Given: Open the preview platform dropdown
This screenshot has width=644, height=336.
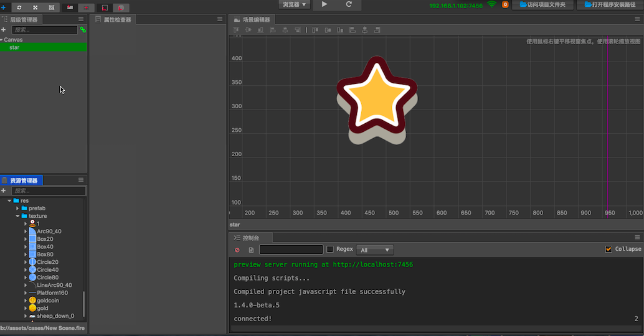Looking at the screenshot, I should click(295, 4).
